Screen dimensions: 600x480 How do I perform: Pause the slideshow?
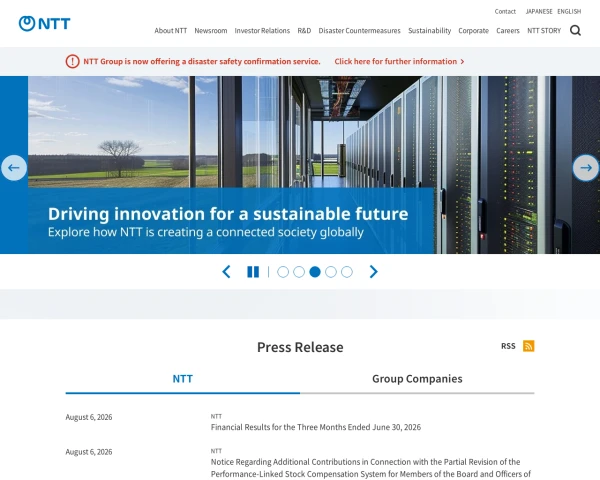pyautogui.click(x=253, y=272)
